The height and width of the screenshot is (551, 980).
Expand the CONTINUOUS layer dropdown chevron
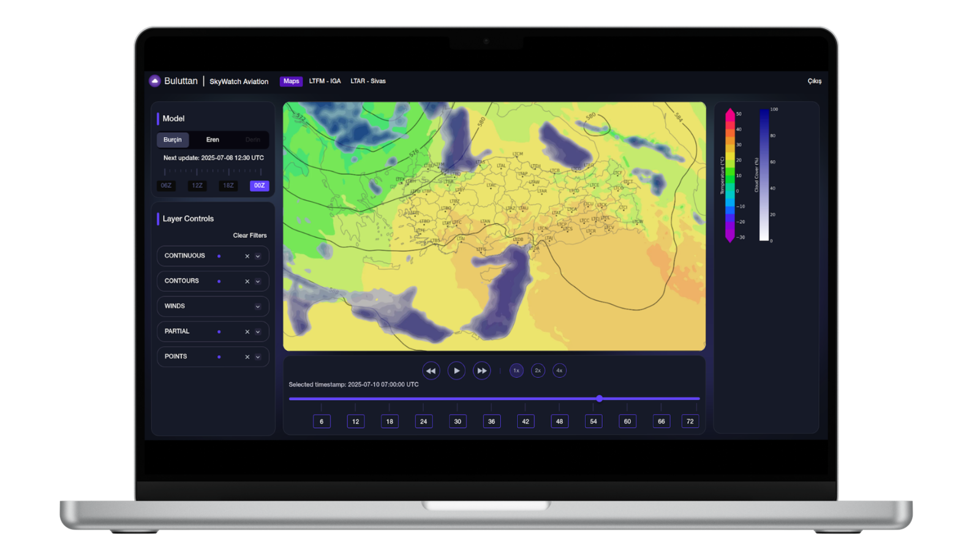258,257
